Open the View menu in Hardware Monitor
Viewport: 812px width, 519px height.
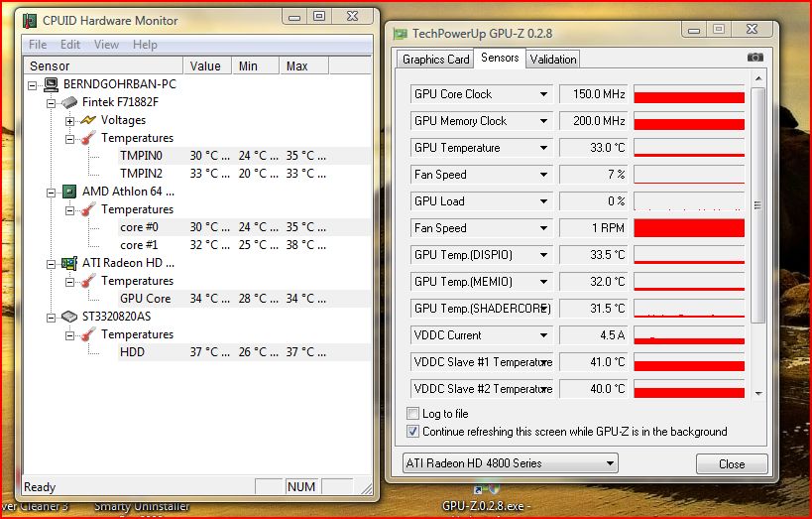106,45
